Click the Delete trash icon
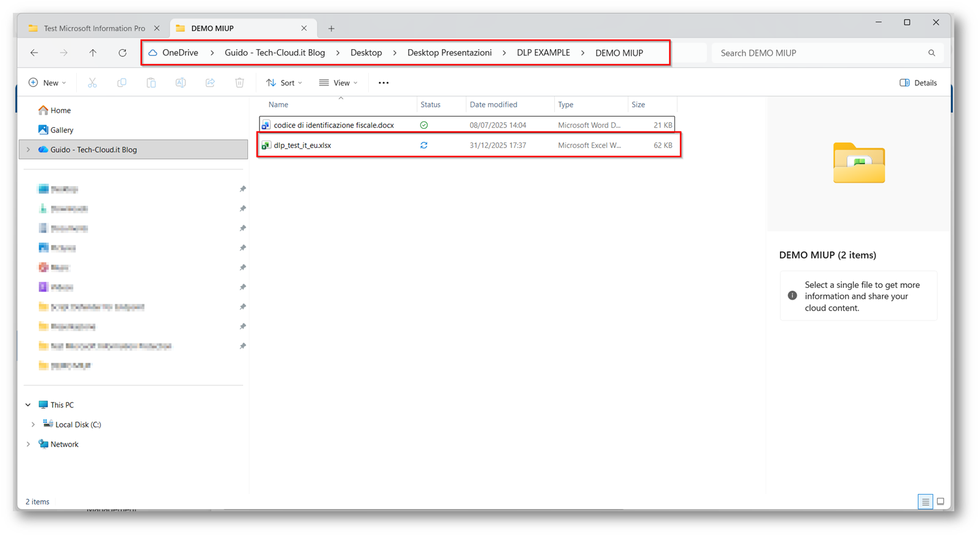 239,83
